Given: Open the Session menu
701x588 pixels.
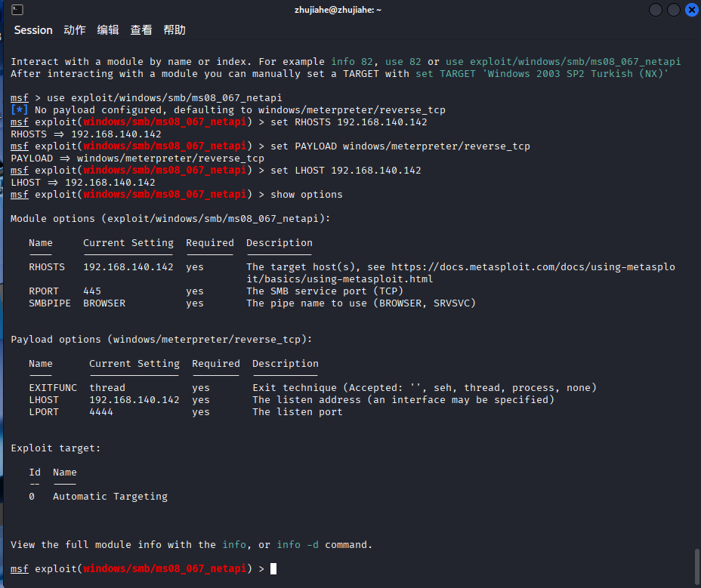Looking at the screenshot, I should (x=33, y=30).
